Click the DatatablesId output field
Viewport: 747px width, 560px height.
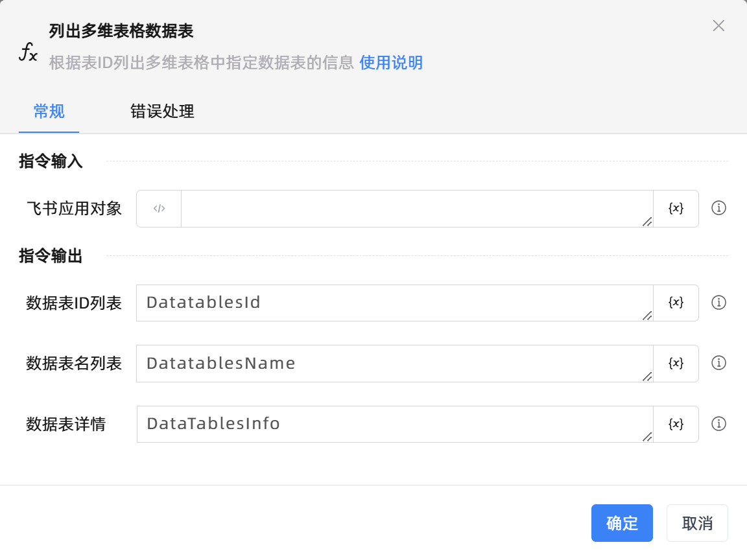(394, 303)
